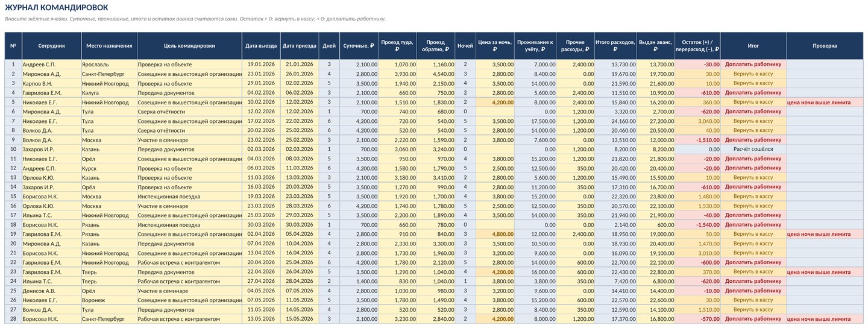Select 'Доплатить работнику' in row 1
This screenshot has width=868, height=328.
pyautogui.click(x=753, y=64)
